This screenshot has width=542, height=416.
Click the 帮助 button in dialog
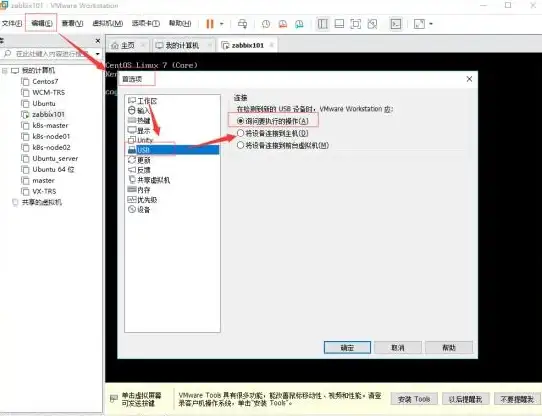click(x=449, y=348)
